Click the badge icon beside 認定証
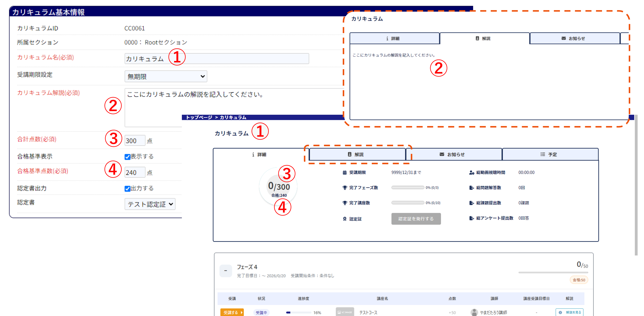The height and width of the screenshot is (316, 644). coord(345,219)
